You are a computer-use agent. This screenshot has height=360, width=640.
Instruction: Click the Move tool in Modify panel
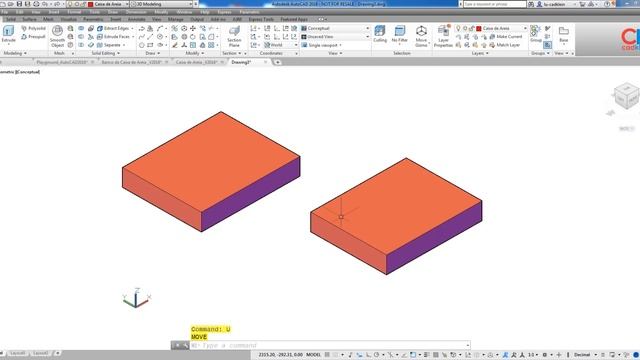coord(193,28)
